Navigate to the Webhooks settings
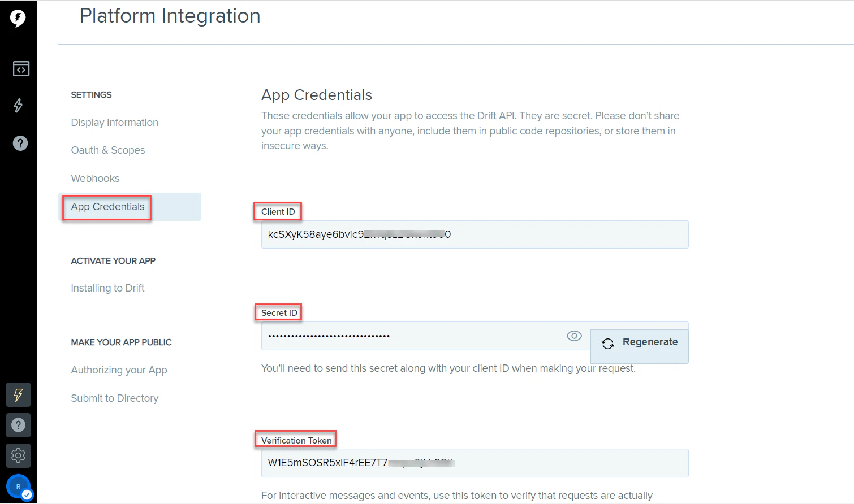Screen dimensions: 854x504 [x=95, y=178]
